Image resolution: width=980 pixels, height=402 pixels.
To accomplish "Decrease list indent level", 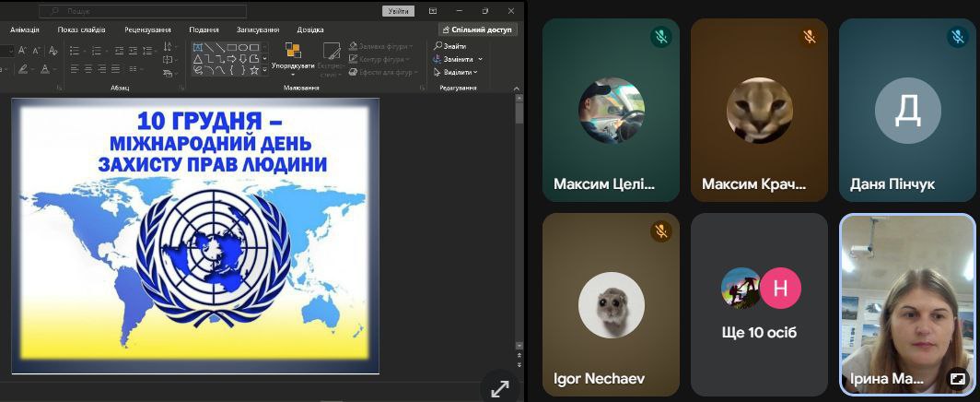I will coord(120,50).
